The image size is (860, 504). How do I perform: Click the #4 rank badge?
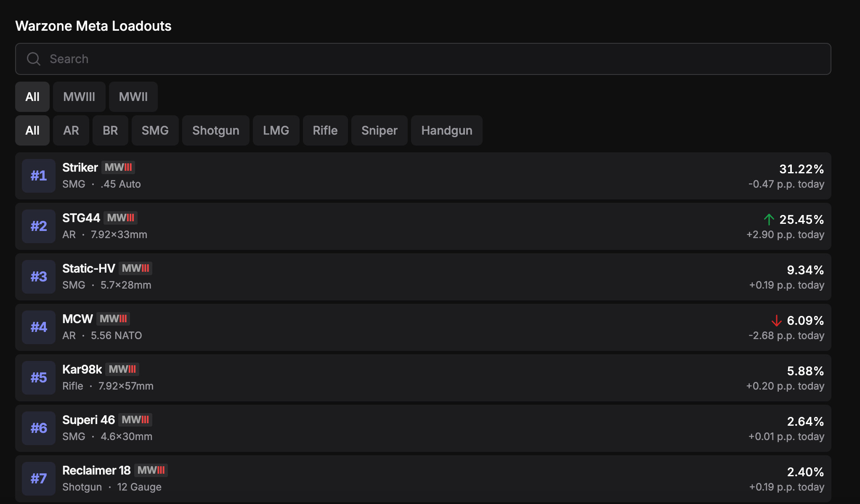pyautogui.click(x=39, y=327)
